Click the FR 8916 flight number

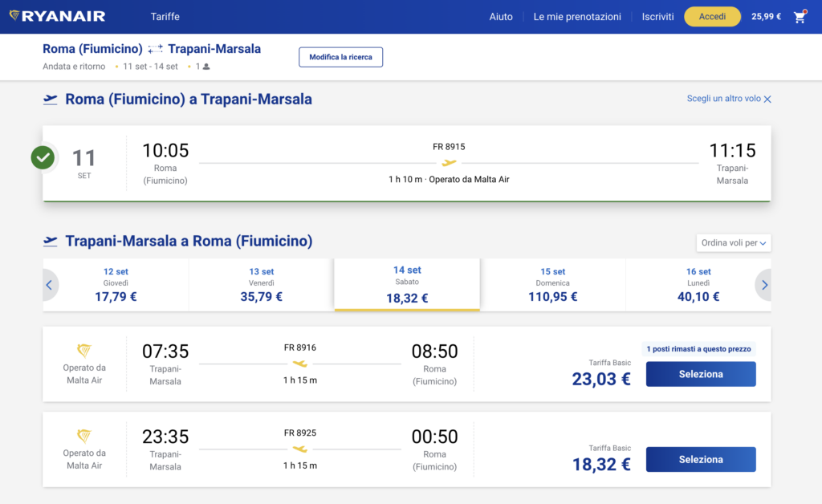pos(300,348)
